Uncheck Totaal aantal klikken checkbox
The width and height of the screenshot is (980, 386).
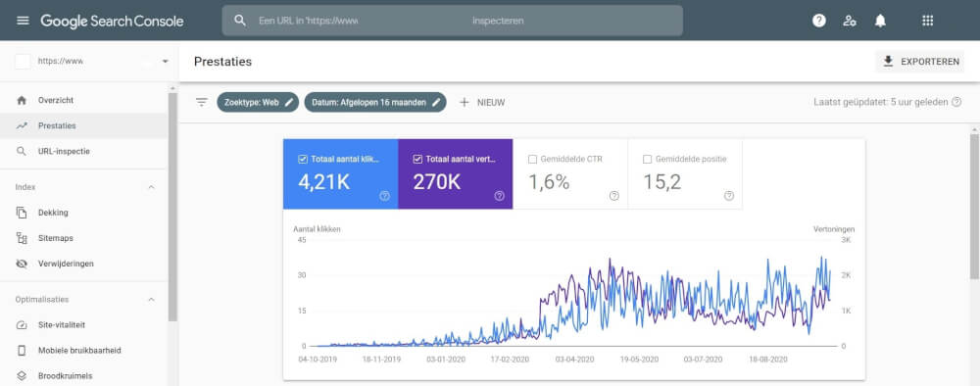coord(303,160)
